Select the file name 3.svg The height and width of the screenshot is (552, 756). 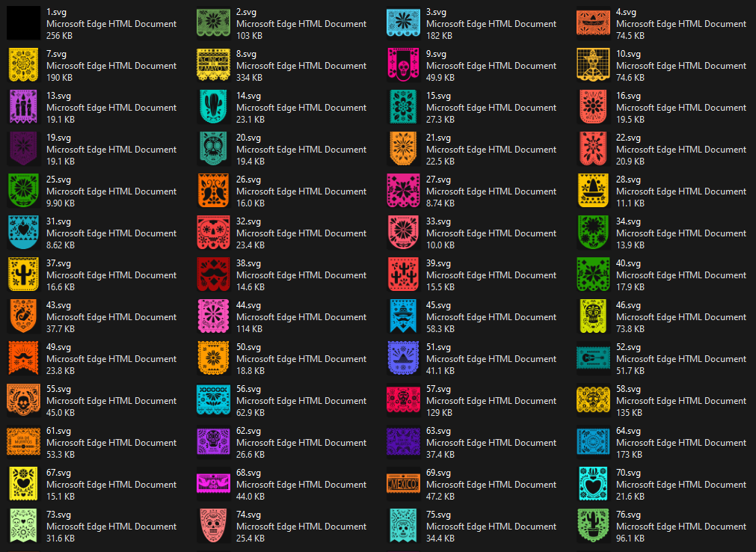(436, 12)
